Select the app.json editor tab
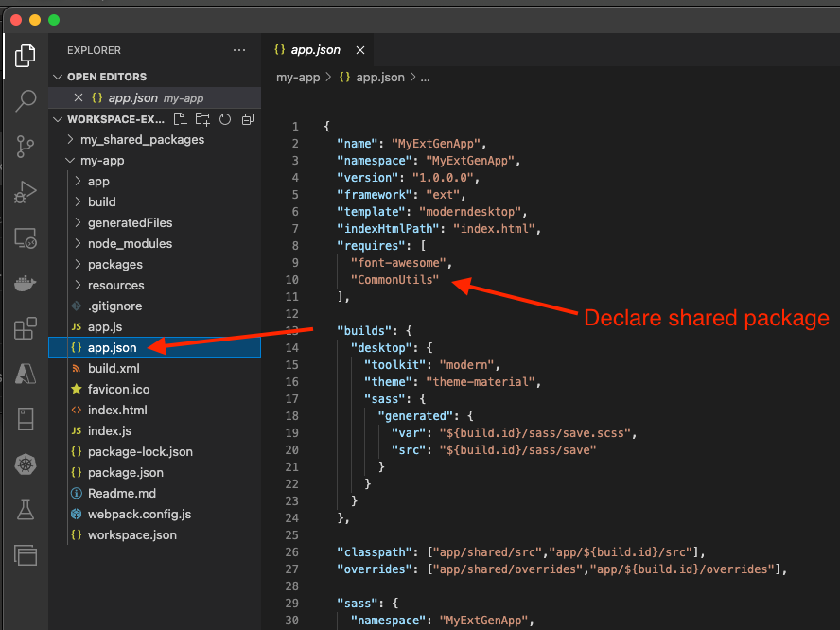This screenshot has width=840, height=630. (315, 50)
